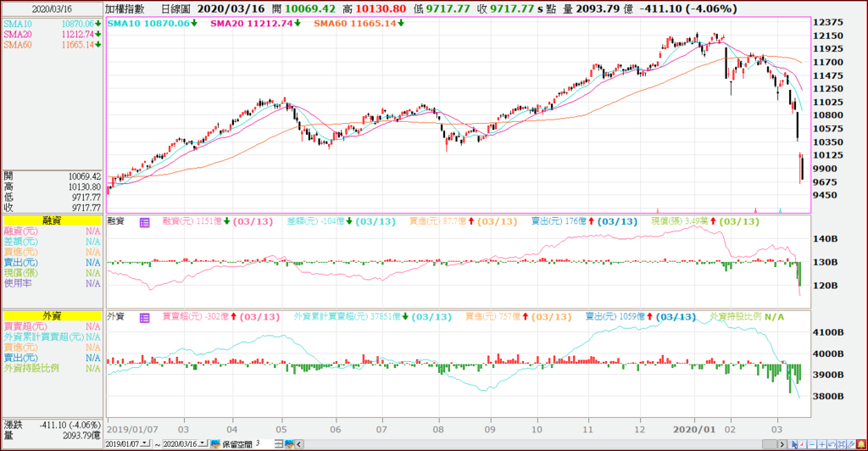Select the yellow 融資 panel header
The image size is (868, 451).
point(52,220)
